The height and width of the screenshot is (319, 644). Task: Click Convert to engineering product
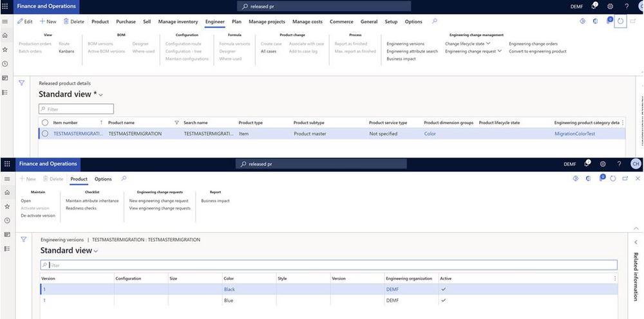(x=538, y=51)
